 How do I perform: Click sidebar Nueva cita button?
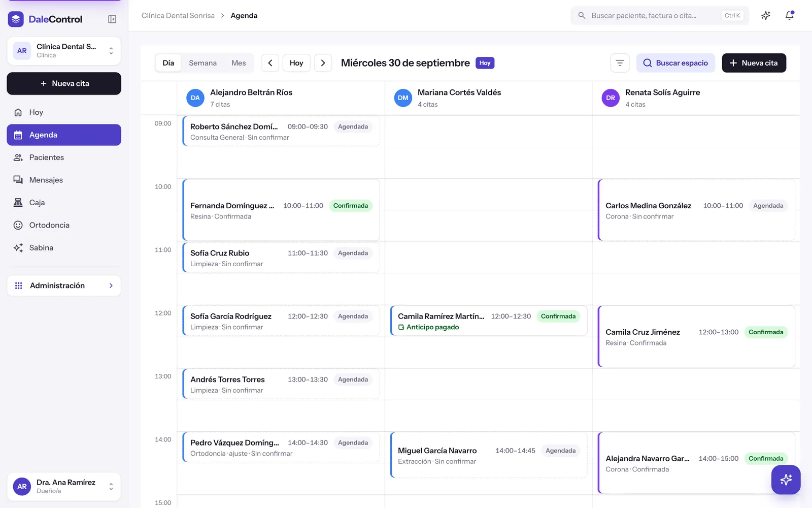click(x=64, y=83)
